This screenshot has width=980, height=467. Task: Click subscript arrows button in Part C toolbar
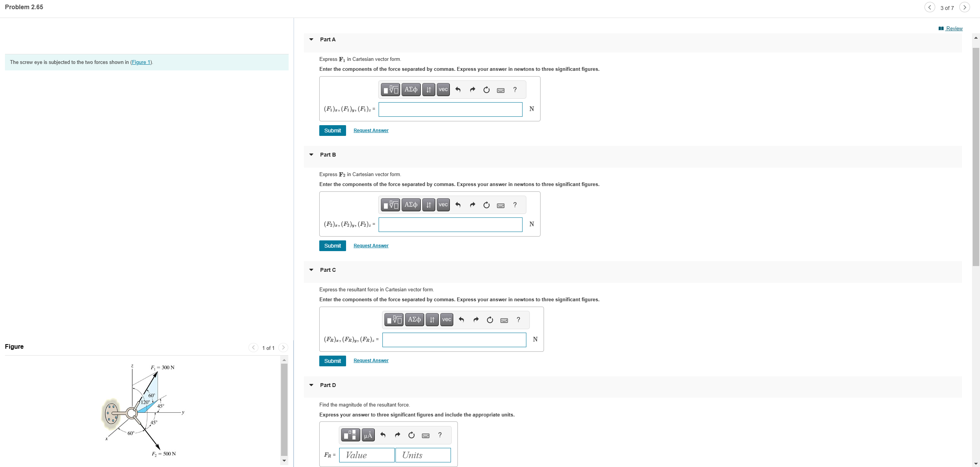(432, 320)
